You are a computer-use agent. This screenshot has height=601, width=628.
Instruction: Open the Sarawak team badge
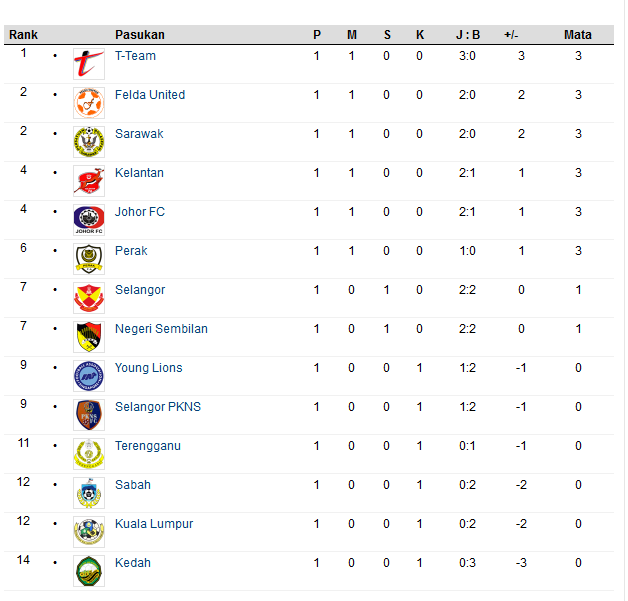point(89,142)
